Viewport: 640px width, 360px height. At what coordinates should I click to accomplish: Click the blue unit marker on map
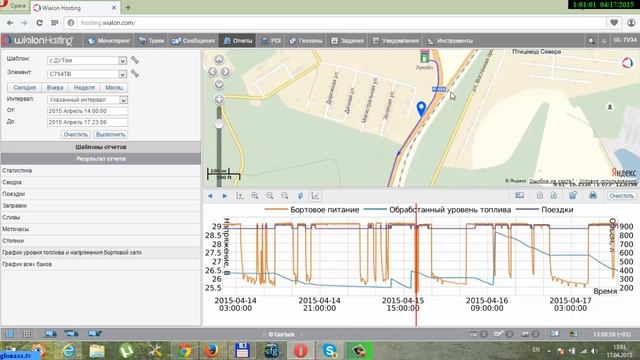point(422,109)
